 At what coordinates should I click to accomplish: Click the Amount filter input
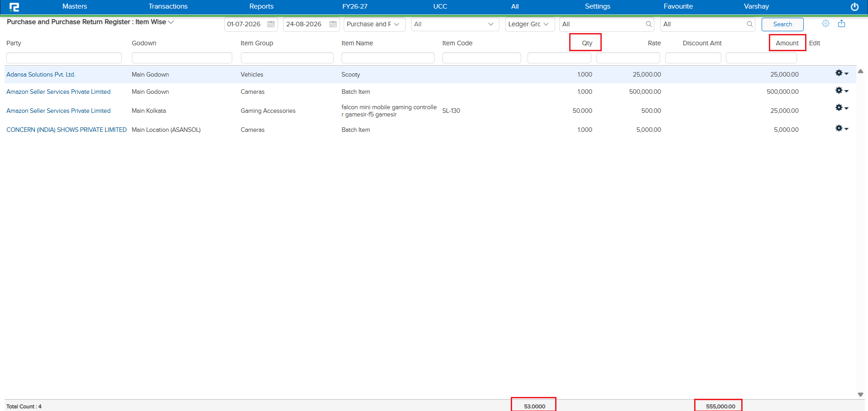tap(761, 58)
